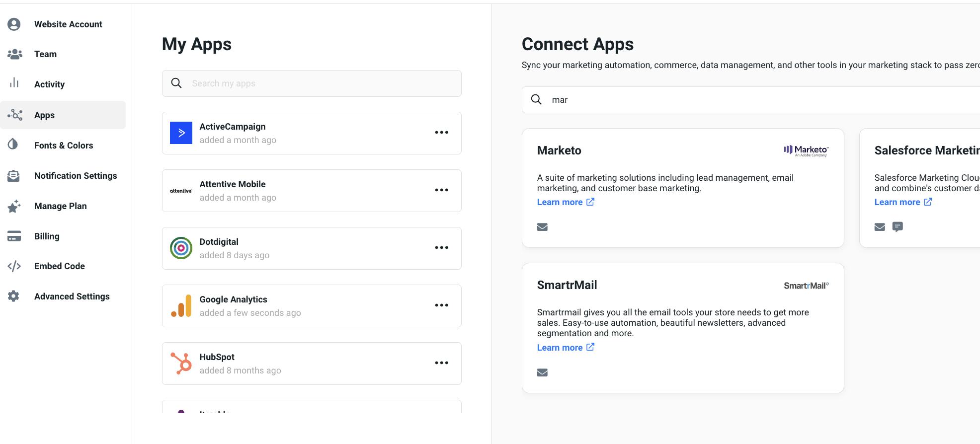Open Advanced Settings page

tap(72, 296)
